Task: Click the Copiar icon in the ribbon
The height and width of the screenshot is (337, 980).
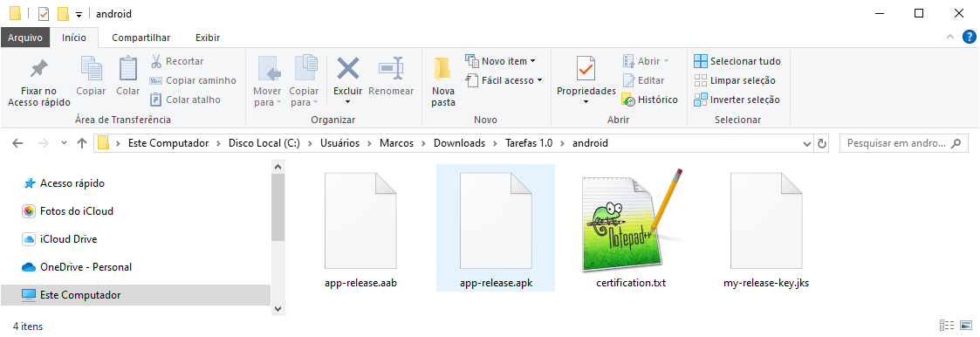Action: 92,69
